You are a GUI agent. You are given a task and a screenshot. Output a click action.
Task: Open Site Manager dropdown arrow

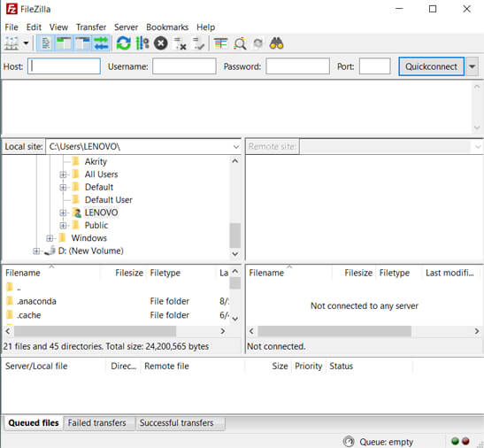point(26,43)
